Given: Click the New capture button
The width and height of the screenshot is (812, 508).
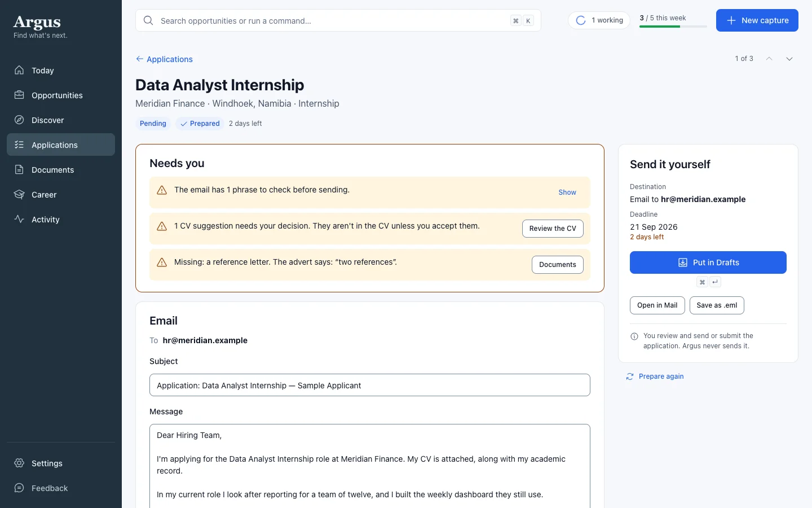Looking at the screenshot, I should pos(757,20).
